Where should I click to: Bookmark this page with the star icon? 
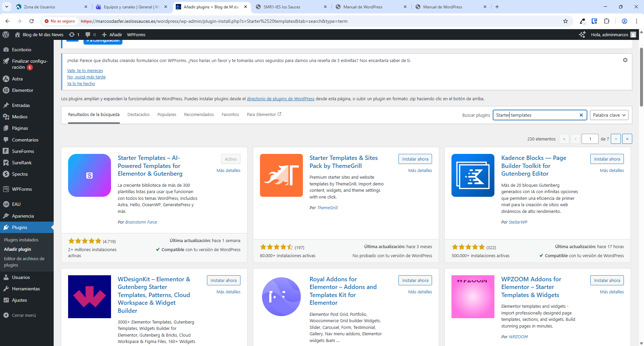(566, 21)
